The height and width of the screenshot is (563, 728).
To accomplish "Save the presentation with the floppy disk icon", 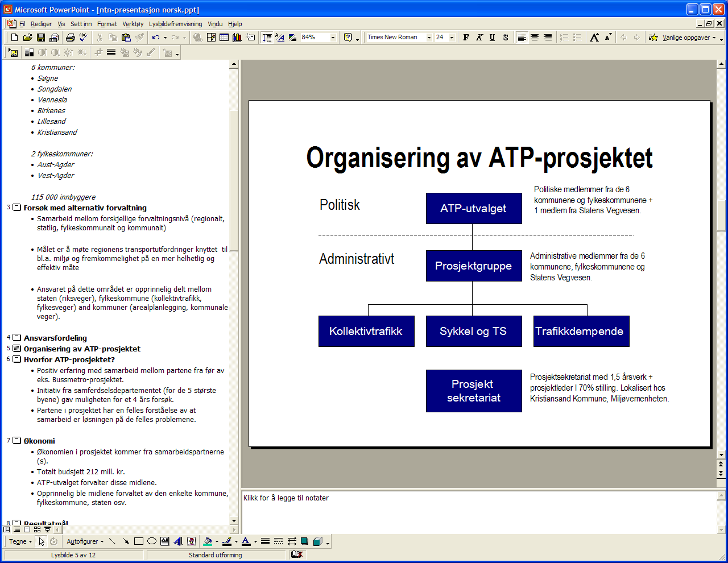I will point(41,38).
